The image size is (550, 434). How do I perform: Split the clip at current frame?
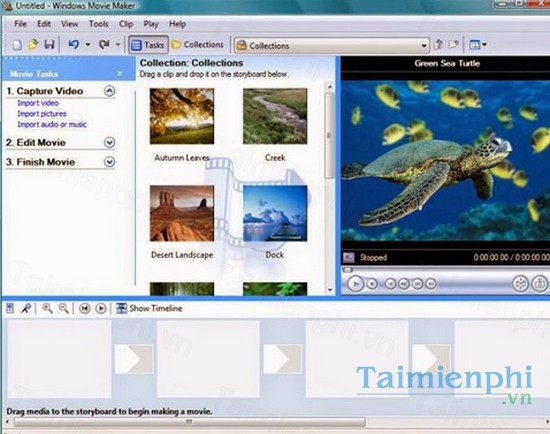point(521,283)
